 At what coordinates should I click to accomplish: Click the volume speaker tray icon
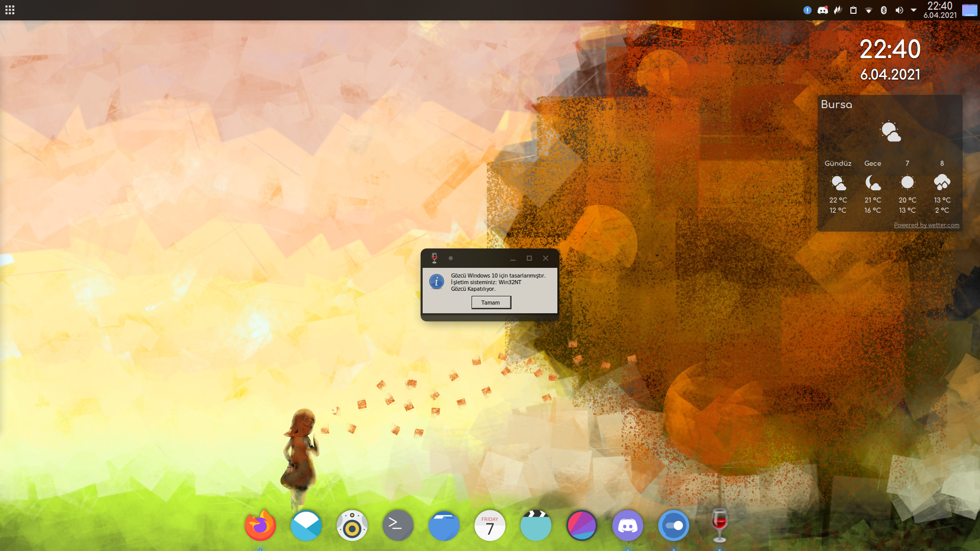899,10
